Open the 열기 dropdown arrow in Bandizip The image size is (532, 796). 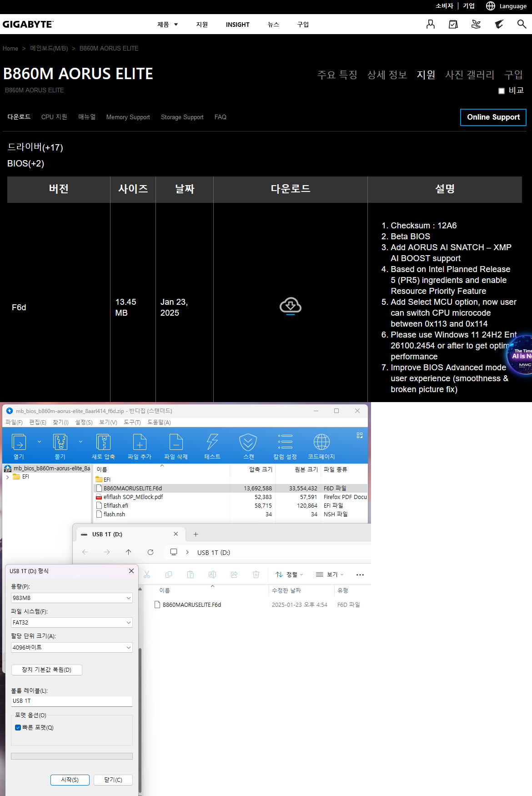(39, 442)
